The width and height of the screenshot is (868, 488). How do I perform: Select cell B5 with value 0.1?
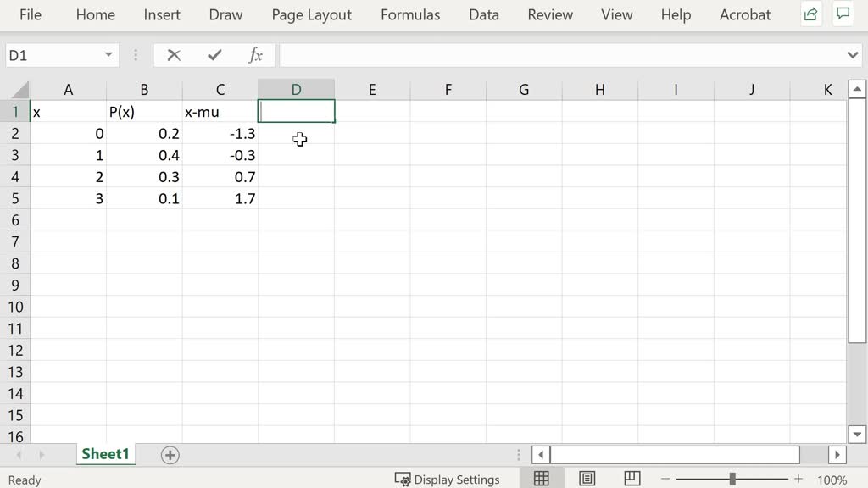144,198
